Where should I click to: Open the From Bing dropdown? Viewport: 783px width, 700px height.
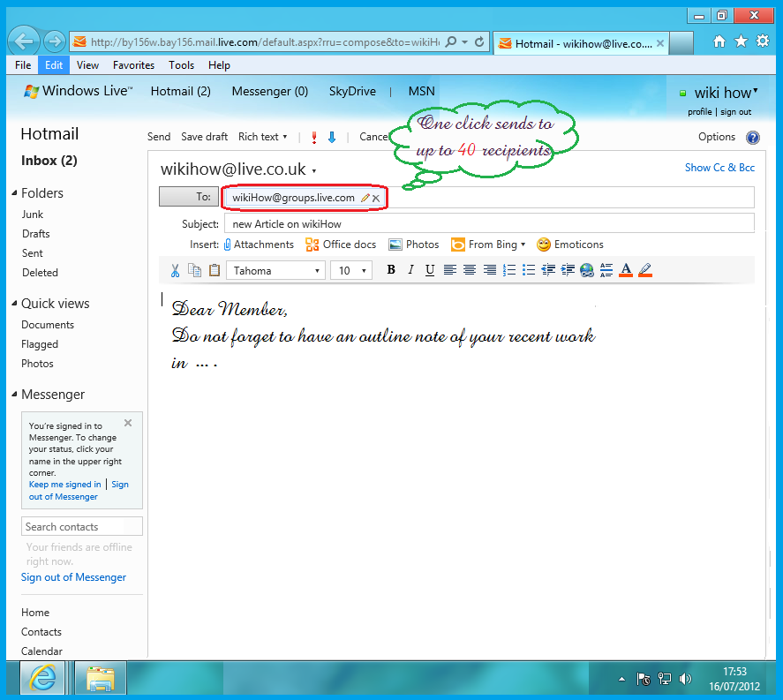pyautogui.click(x=488, y=245)
